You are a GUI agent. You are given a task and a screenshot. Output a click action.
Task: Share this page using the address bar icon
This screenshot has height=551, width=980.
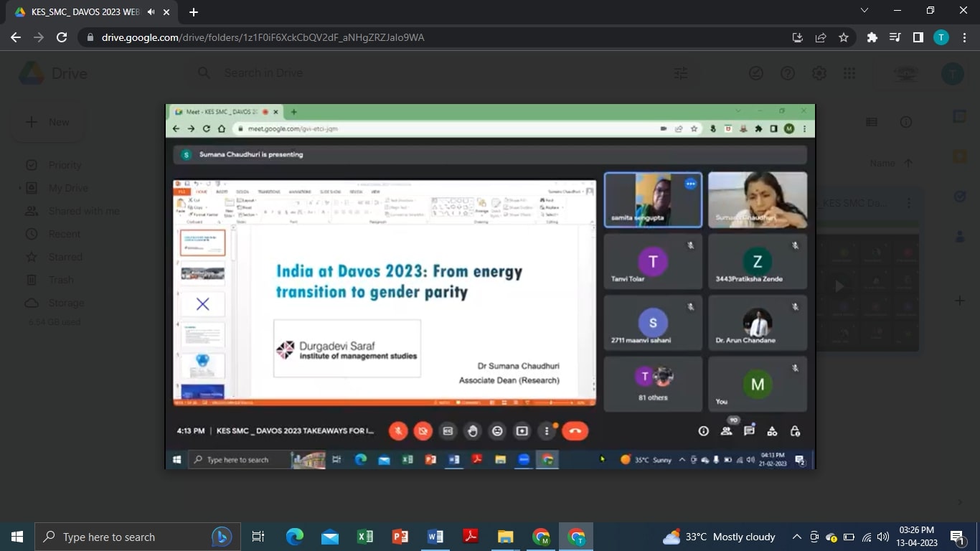[821, 37]
